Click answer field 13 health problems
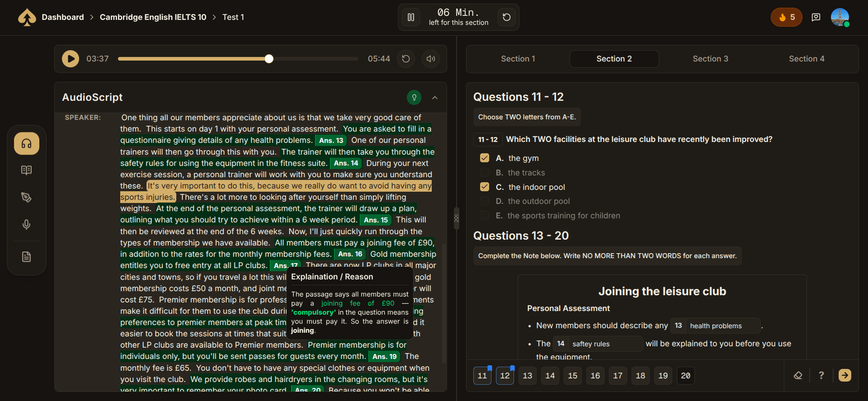This screenshot has width=868, height=401. (715, 326)
